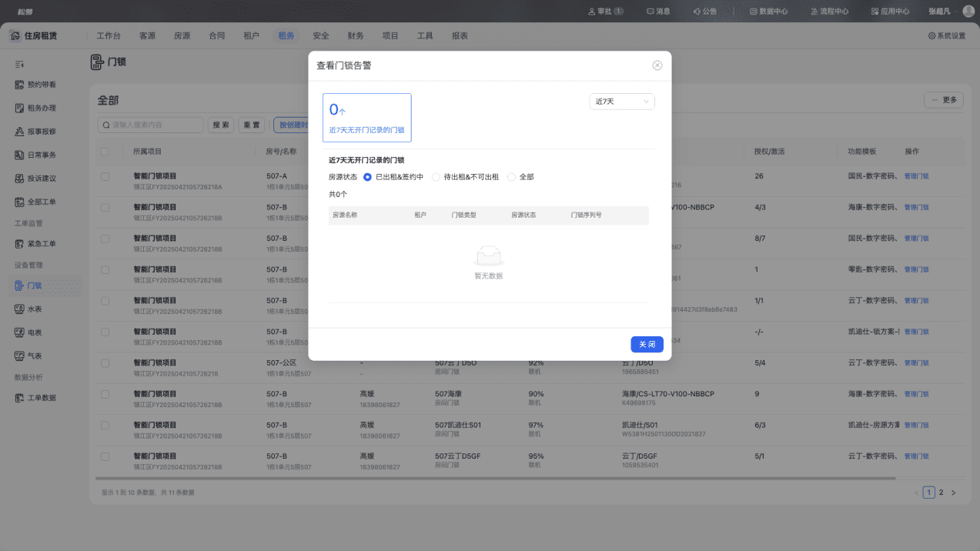This screenshot has width=980, height=551.
Task: Switch to the 合同 tab
Action: point(216,36)
